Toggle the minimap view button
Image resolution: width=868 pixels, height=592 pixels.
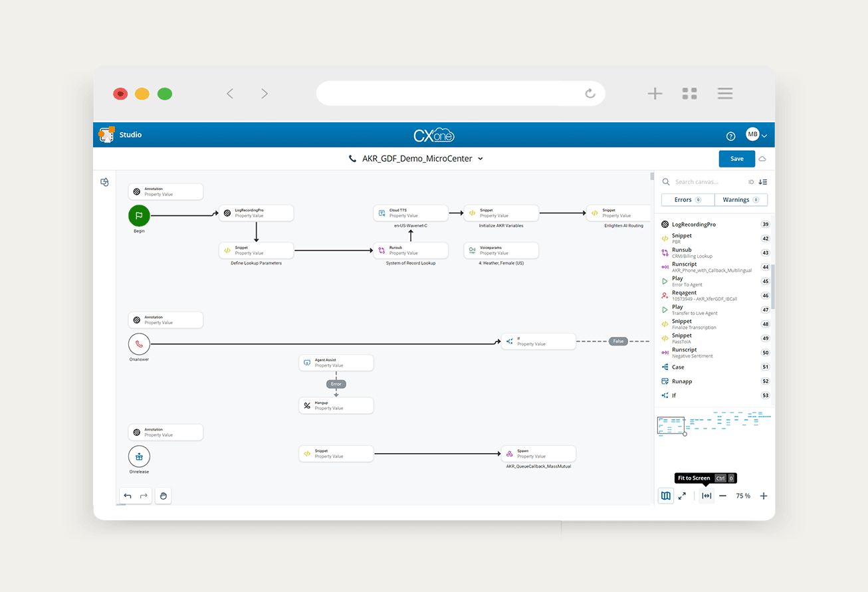[x=665, y=496]
